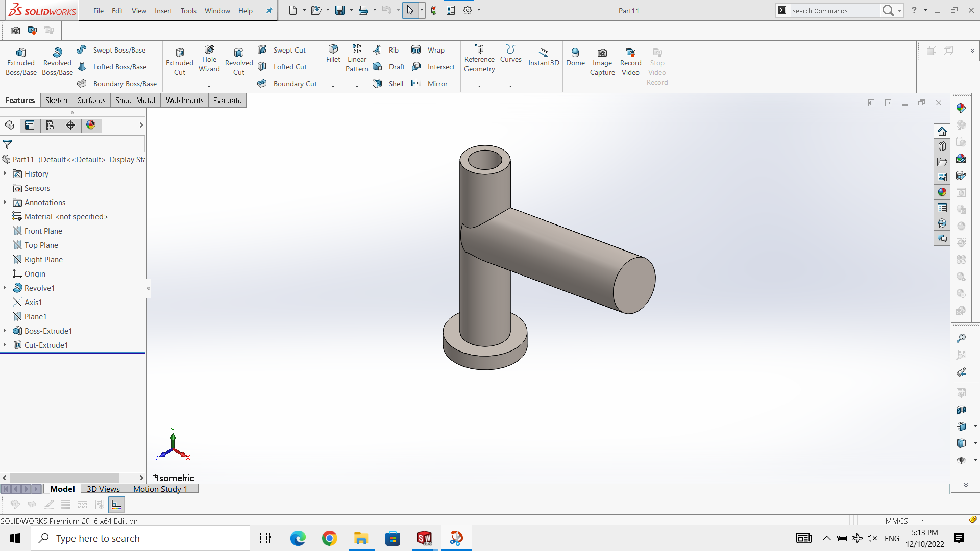Select the Lofted Cut tool

point(282,67)
